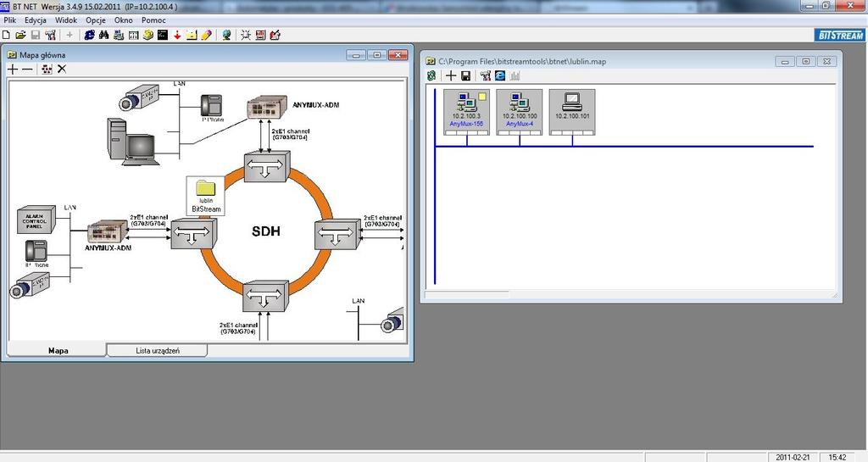Click the BITSTREAM logo at toolbar right

[840, 36]
